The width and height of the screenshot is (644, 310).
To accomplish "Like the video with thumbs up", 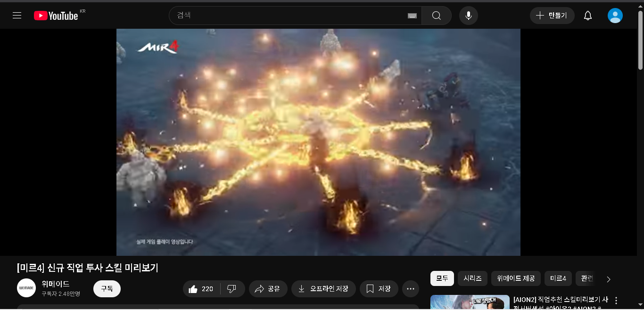I will [201, 289].
